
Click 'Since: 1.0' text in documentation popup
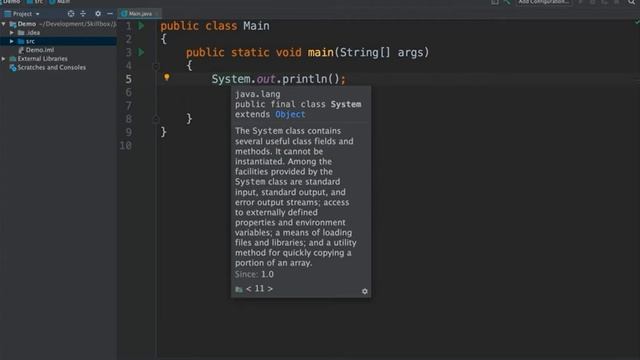tap(254, 274)
